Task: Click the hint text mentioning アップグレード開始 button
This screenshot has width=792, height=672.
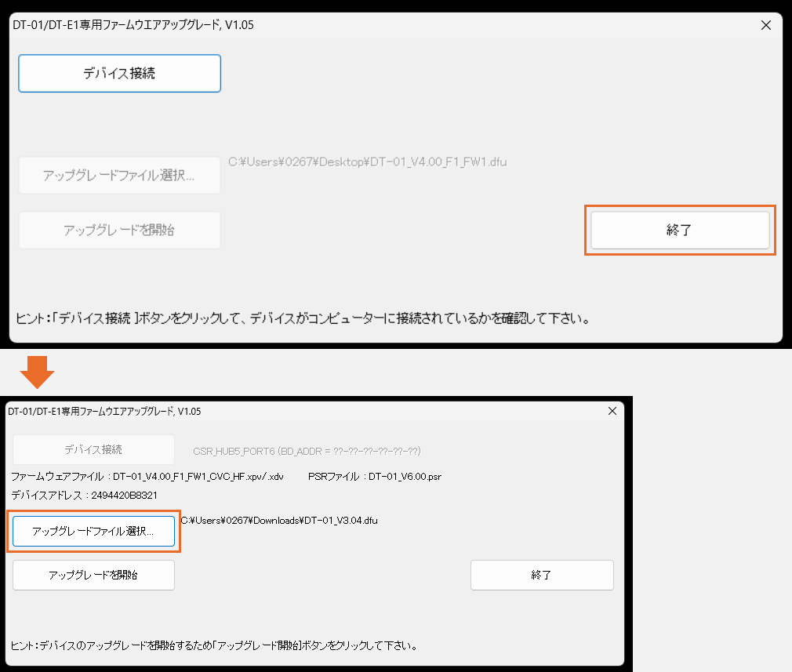Action: coord(213,646)
